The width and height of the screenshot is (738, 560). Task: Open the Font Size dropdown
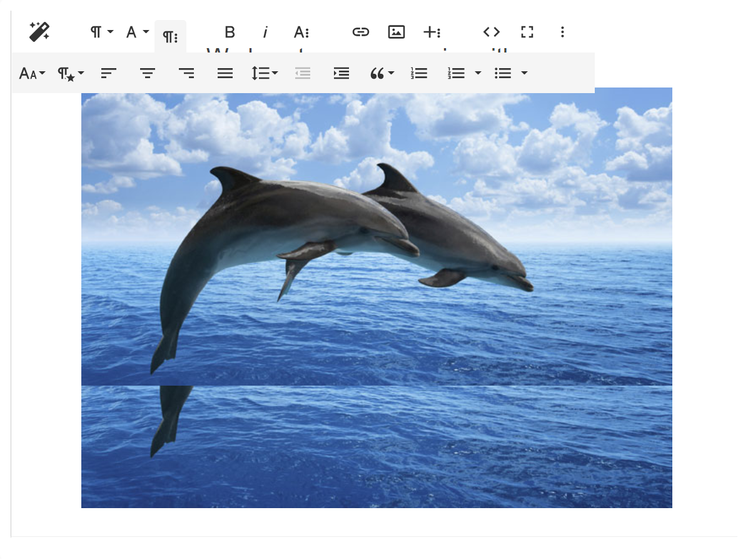(32, 73)
